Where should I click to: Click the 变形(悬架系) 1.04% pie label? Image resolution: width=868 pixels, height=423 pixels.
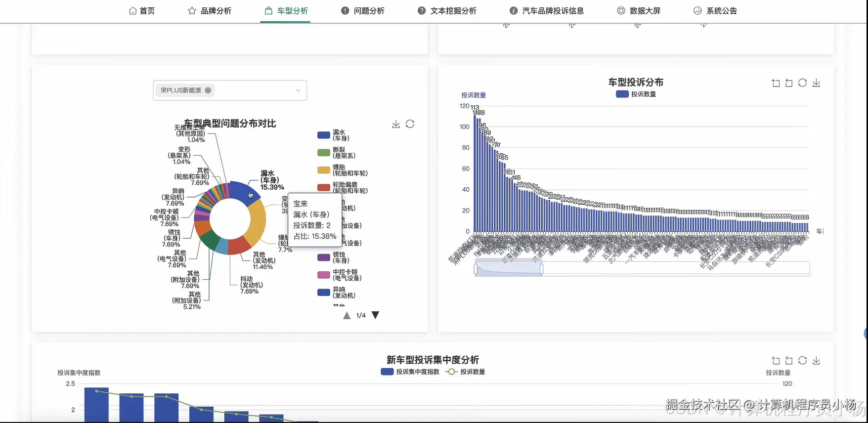pos(179,155)
